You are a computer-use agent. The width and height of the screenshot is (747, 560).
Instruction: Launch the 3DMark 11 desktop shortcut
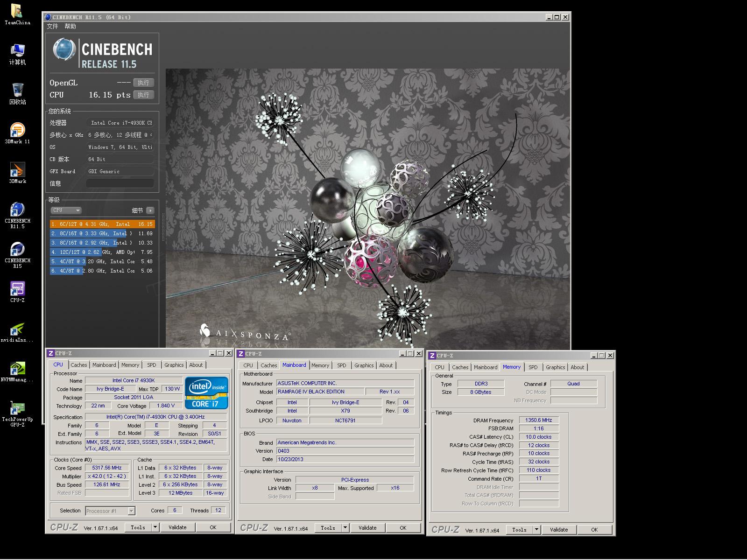17,133
